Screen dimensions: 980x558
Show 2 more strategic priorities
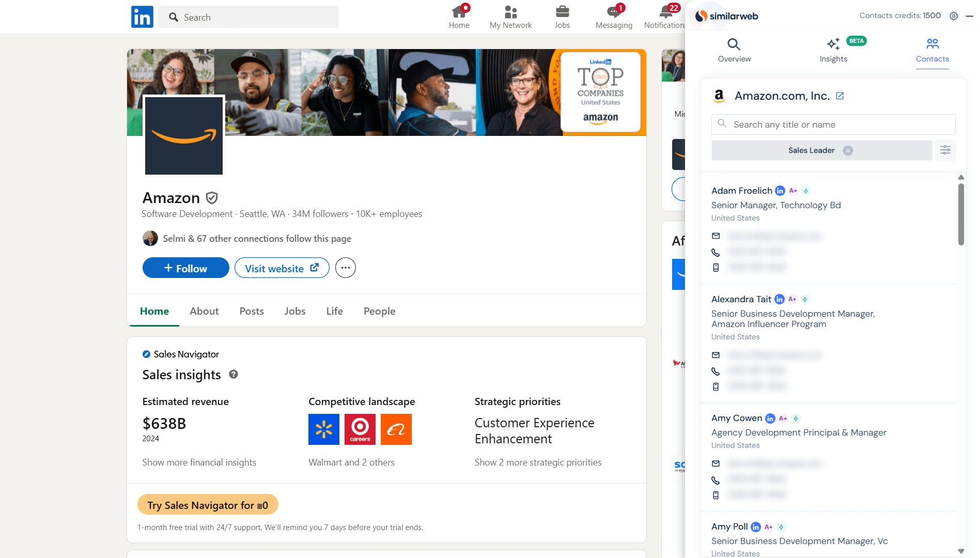coord(538,462)
